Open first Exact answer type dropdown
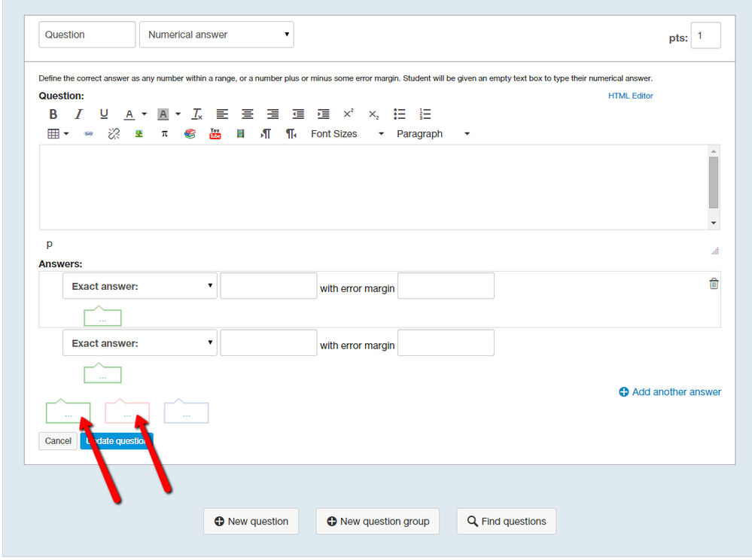 140,286
